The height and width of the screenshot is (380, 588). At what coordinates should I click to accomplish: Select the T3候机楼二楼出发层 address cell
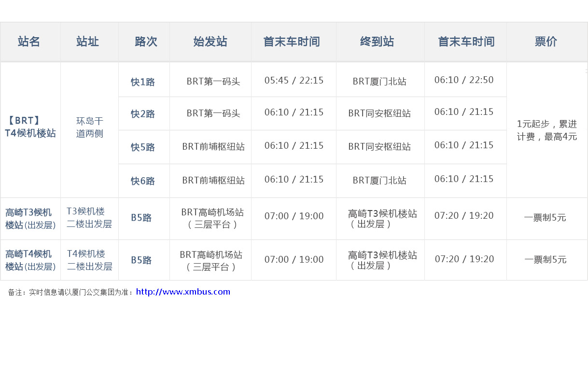(89, 218)
